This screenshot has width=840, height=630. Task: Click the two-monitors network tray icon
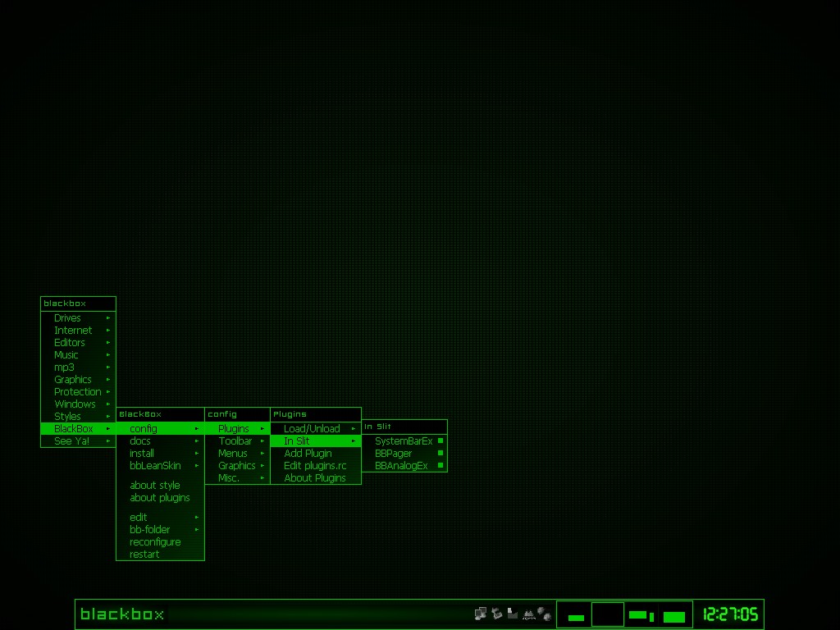(481, 614)
